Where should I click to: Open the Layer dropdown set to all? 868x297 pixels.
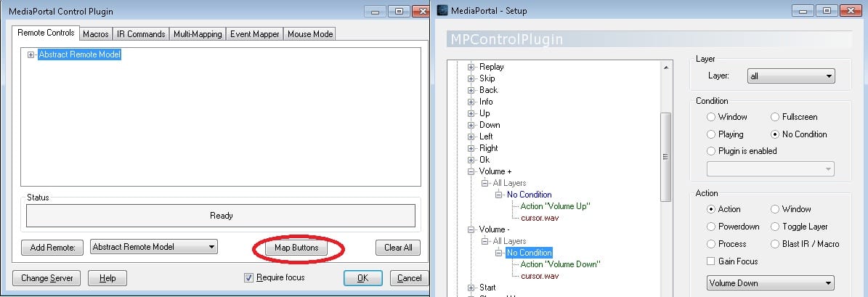(789, 76)
